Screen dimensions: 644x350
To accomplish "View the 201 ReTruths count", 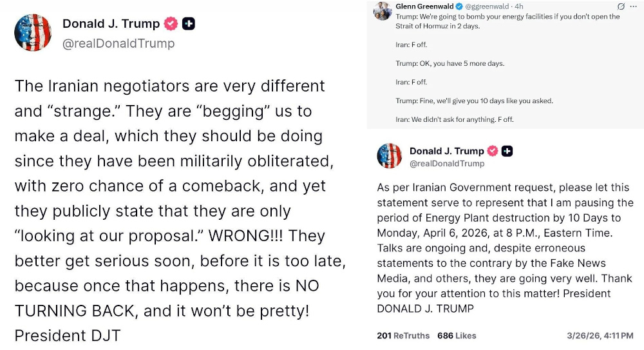I will [403, 336].
